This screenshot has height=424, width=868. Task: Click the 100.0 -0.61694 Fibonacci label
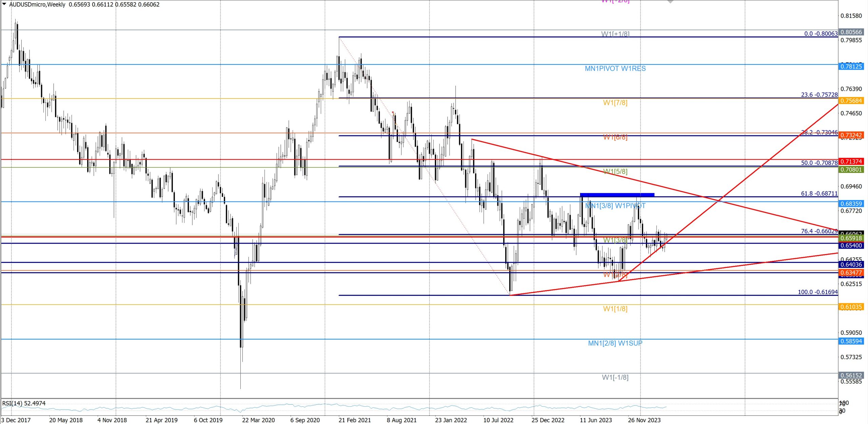[817, 292]
